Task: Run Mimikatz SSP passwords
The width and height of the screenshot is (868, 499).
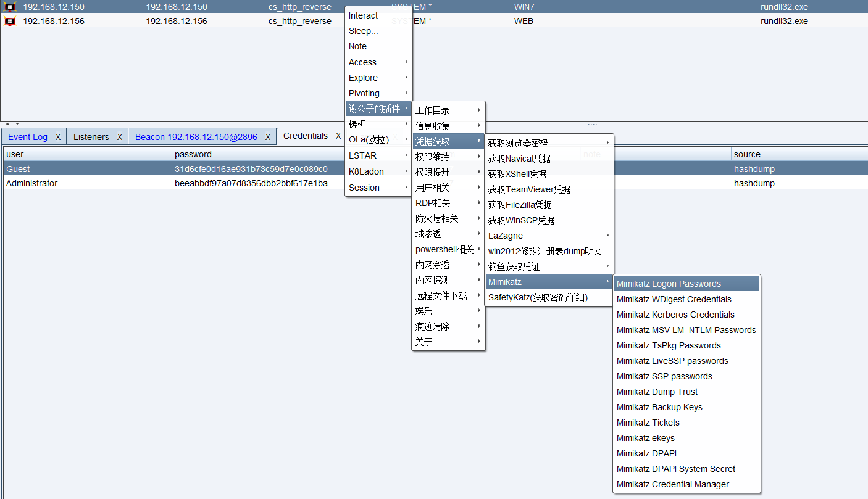Action: tap(686, 376)
